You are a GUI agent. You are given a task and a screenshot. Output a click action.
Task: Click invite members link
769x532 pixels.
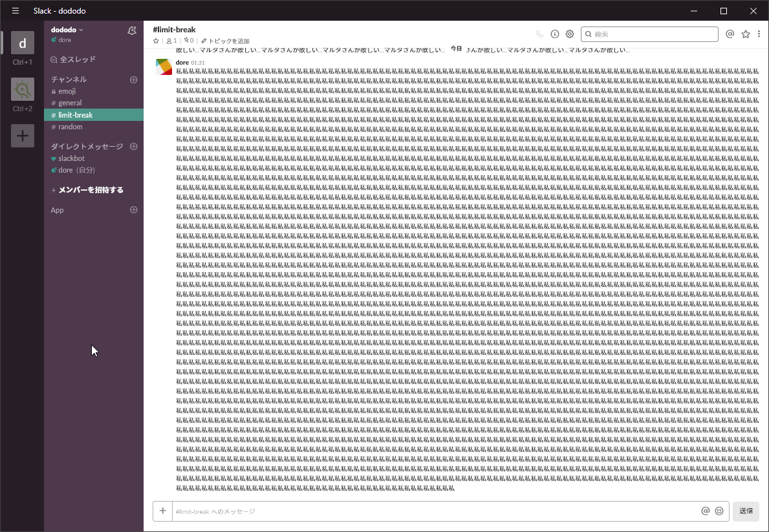point(91,190)
